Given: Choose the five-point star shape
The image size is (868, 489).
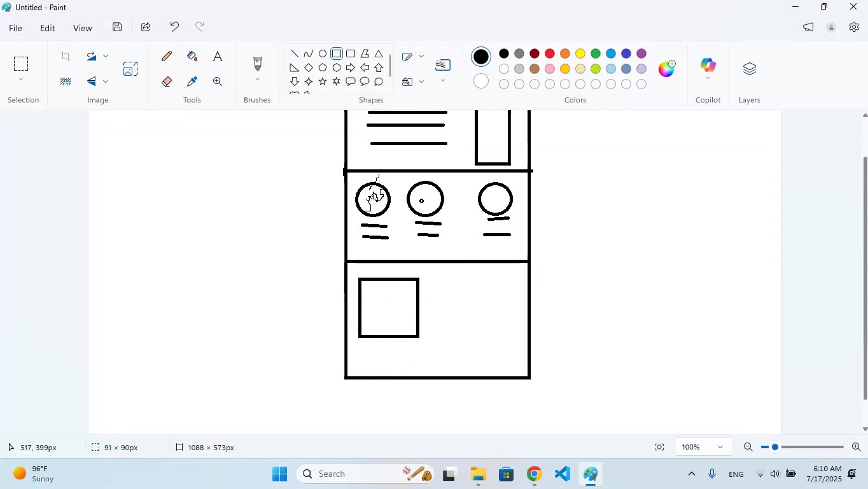Looking at the screenshot, I should point(323,81).
